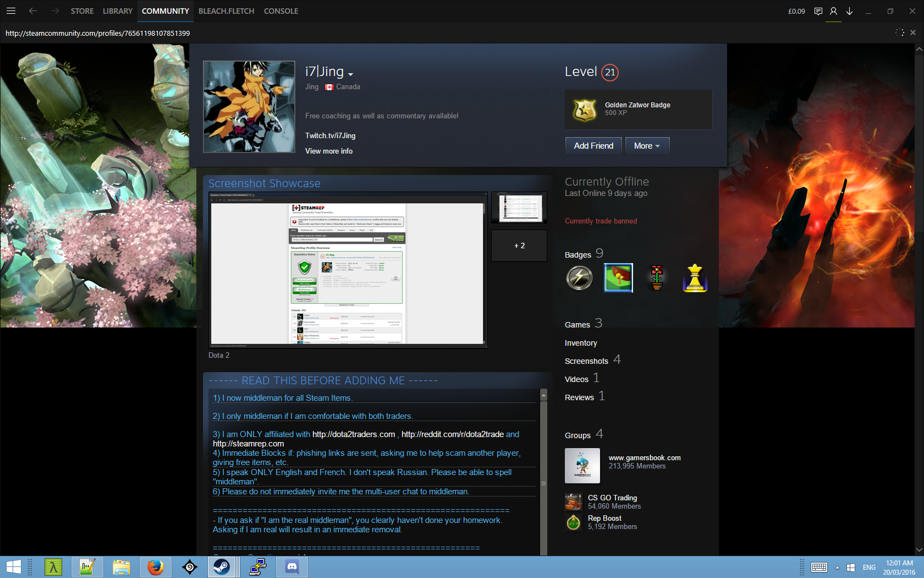This screenshot has height=578, width=924.
Task: Open the More dropdown button
Action: point(647,146)
